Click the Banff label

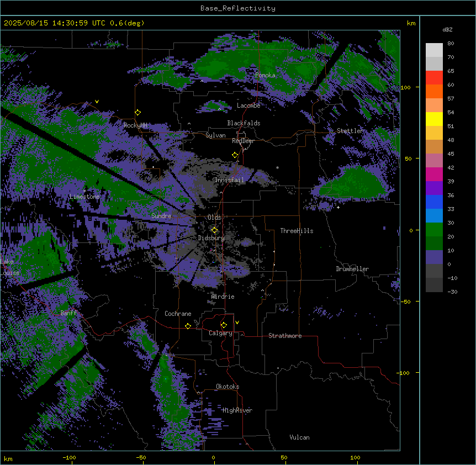point(68,313)
